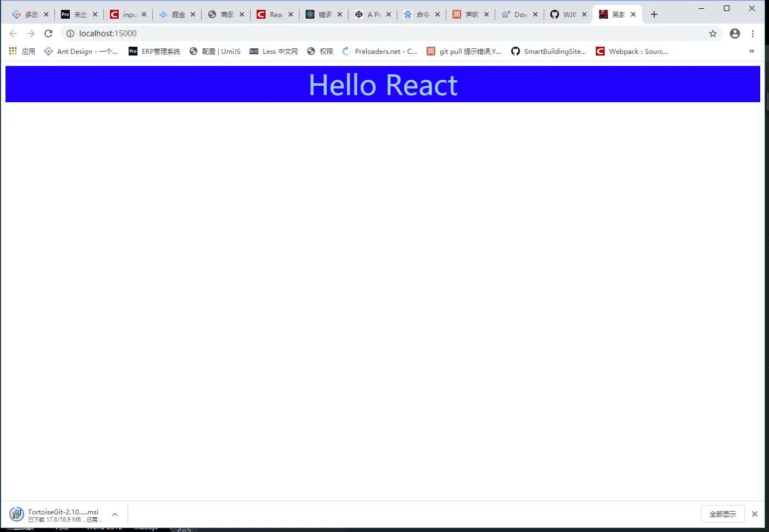769x532 pixels.
Task: Close the '掘金' tab
Action: [193, 15]
